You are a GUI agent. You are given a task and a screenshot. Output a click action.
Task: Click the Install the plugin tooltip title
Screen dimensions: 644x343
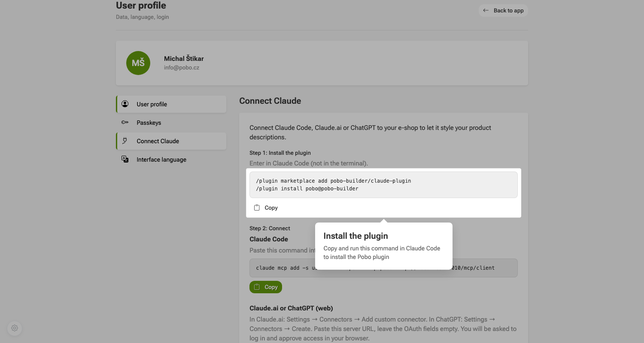(x=355, y=236)
